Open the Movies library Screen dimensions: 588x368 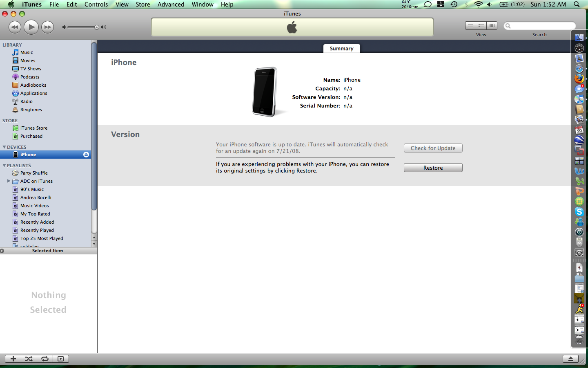(x=28, y=61)
